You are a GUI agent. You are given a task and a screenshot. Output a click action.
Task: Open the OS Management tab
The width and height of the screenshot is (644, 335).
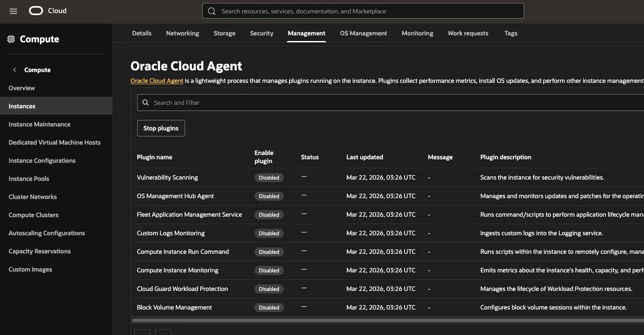(x=364, y=33)
